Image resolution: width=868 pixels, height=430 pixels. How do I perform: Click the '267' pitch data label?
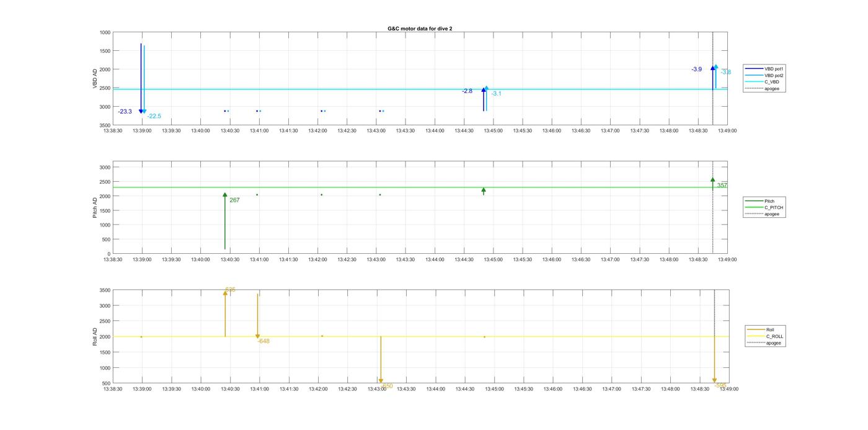tap(234, 200)
